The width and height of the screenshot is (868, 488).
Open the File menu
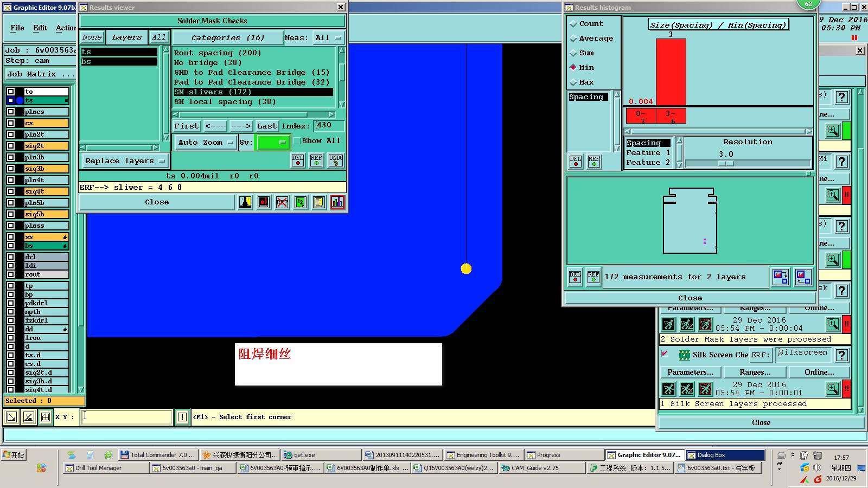17,28
